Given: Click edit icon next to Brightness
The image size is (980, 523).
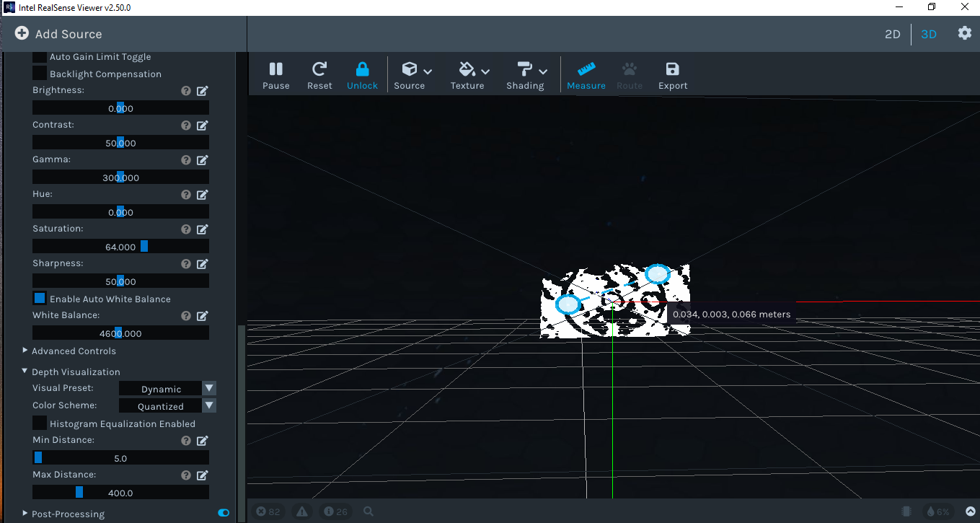Looking at the screenshot, I should (x=203, y=91).
